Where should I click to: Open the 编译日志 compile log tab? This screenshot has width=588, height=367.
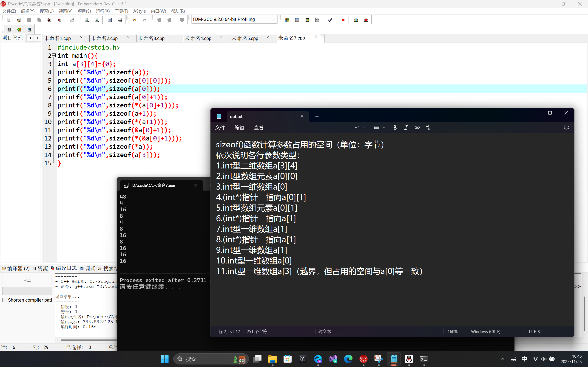[64, 268]
